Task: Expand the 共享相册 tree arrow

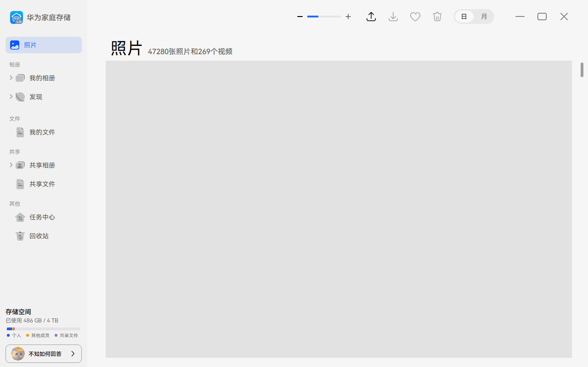Action: pyautogui.click(x=11, y=165)
